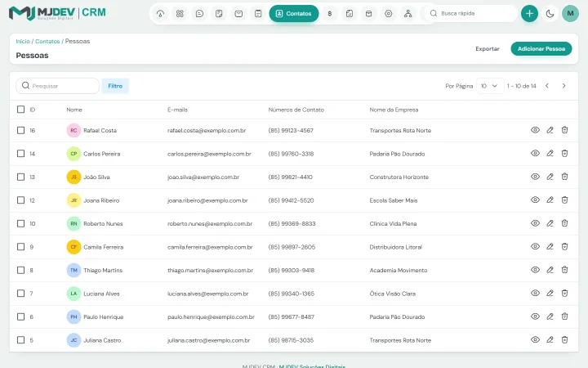Open the mail envelope icon in navbar

(238, 14)
